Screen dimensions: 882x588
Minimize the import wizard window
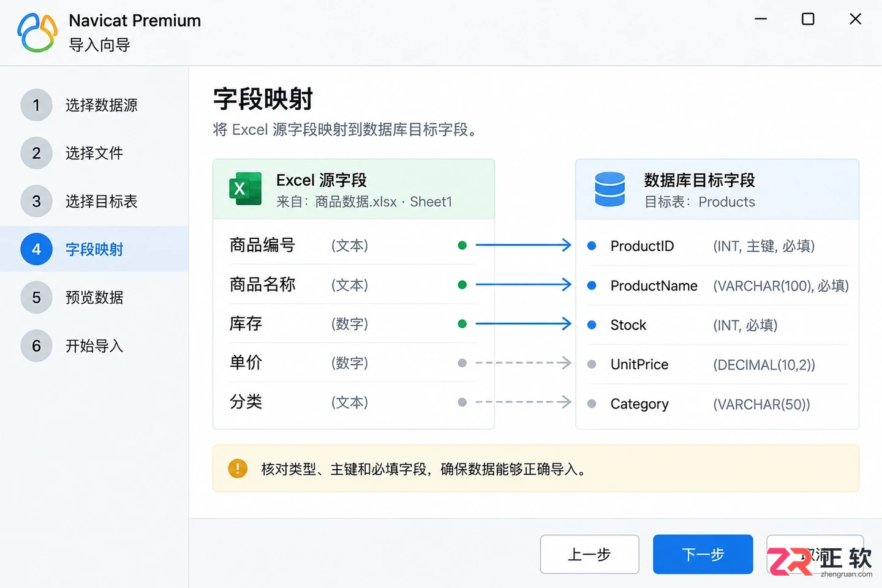761,19
